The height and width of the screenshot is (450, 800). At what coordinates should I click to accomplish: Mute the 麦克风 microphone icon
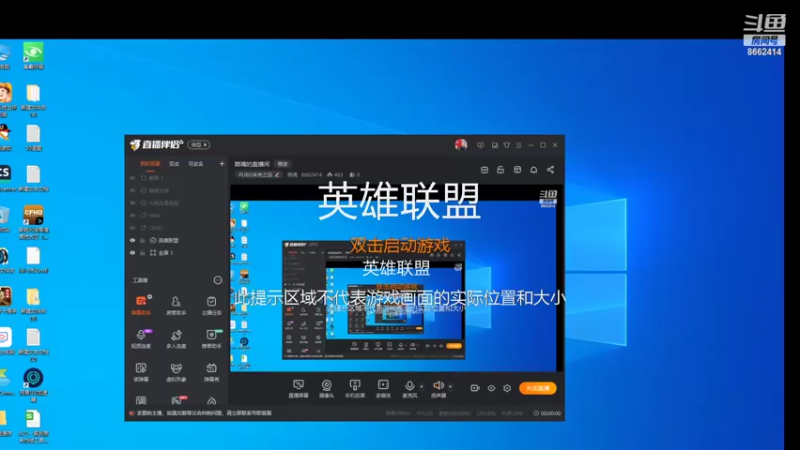click(x=409, y=386)
